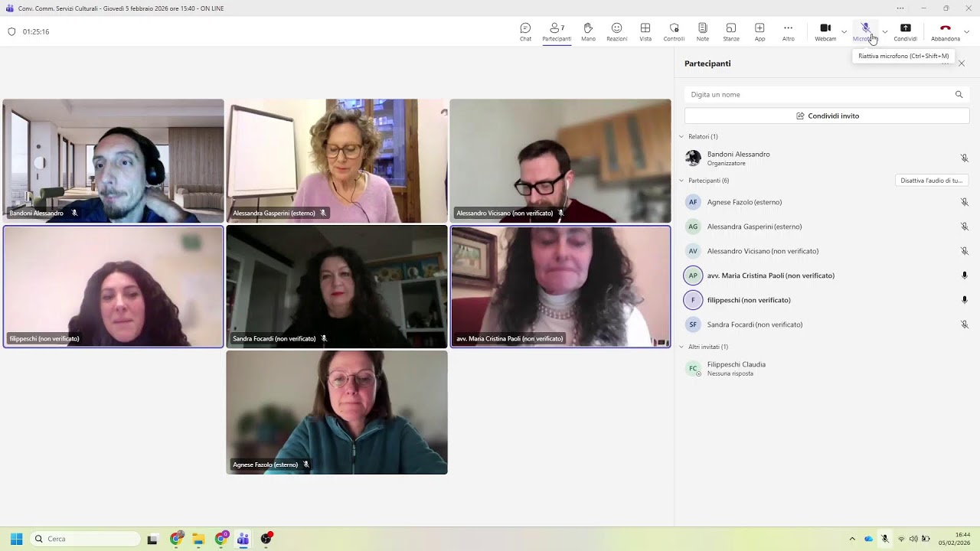Click the FC avatar of Filippeschi Claudia

pyautogui.click(x=693, y=368)
